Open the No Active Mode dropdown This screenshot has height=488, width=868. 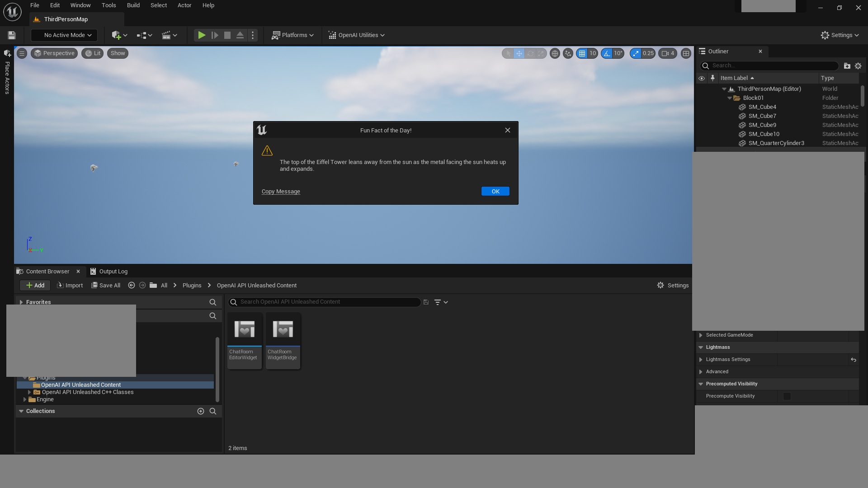[64, 35]
